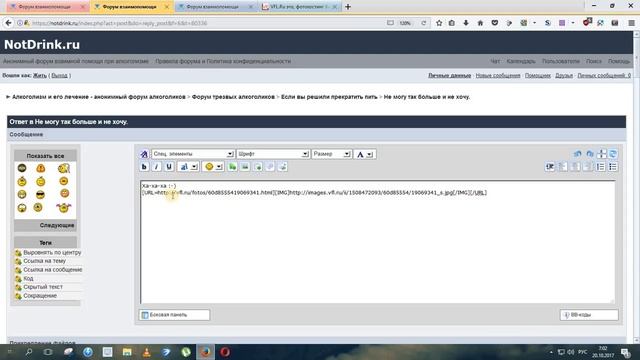The height and width of the screenshot is (360, 640).
Task: Open the Спец. элементы dropdown
Action: tap(193, 154)
